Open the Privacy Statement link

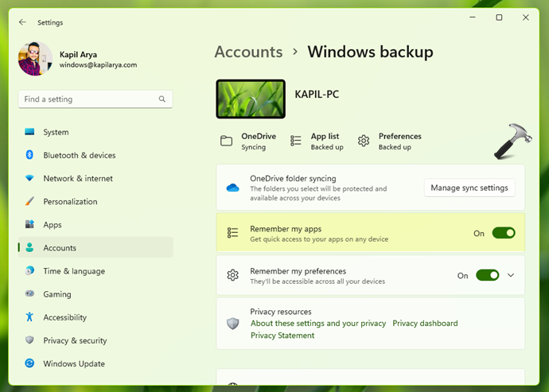282,336
